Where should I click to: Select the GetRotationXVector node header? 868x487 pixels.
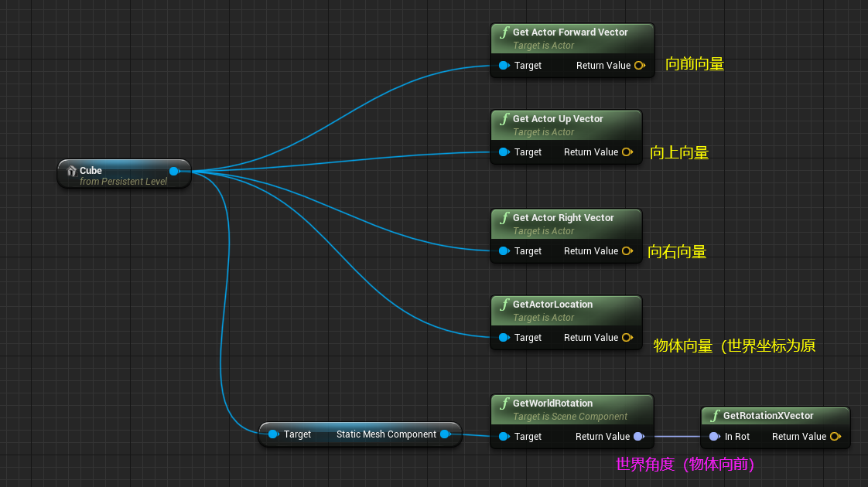click(x=776, y=416)
